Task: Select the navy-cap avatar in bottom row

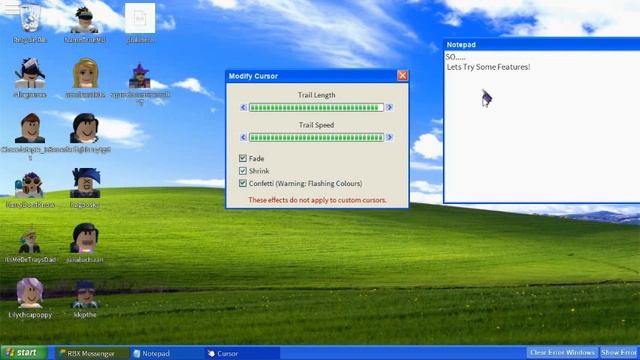Action: click(x=85, y=294)
